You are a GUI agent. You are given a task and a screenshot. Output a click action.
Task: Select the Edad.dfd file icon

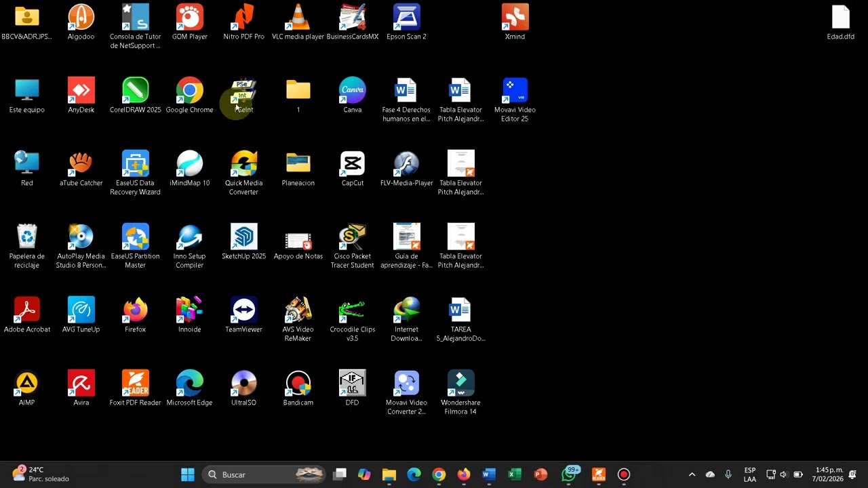pyautogui.click(x=840, y=17)
